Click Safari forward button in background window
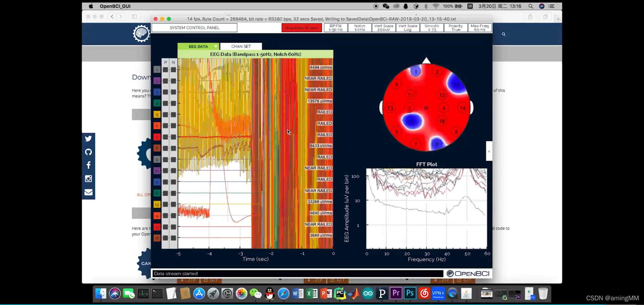Screen dimensions: 644x305 (x=121, y=16)
